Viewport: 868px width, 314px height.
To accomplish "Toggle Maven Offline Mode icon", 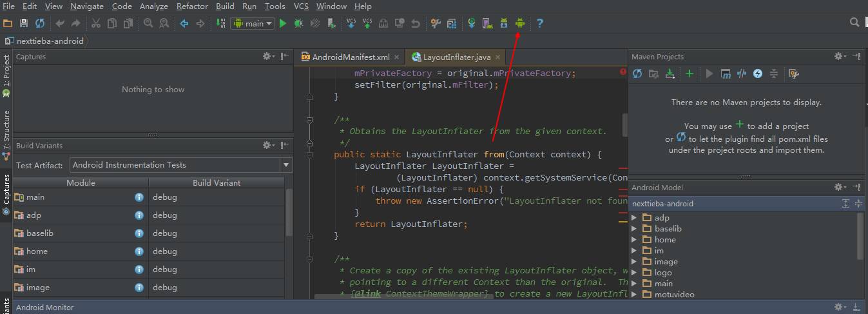I will pos(742,74).
